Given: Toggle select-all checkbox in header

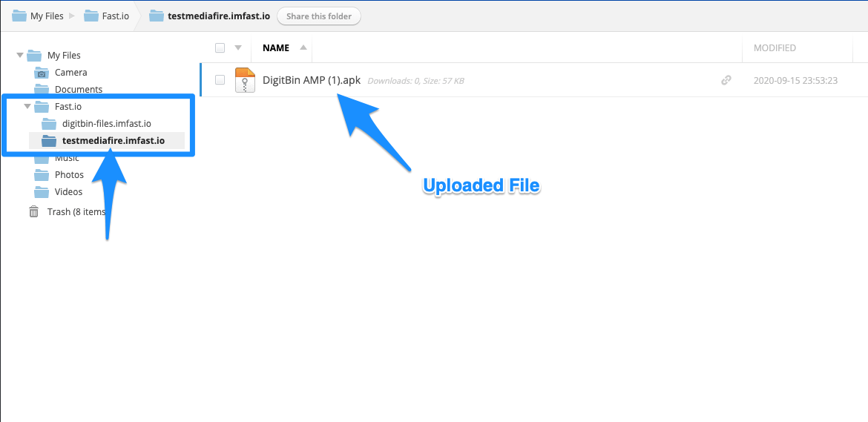Looking at the screenshot, I should [x=220, y=48].
